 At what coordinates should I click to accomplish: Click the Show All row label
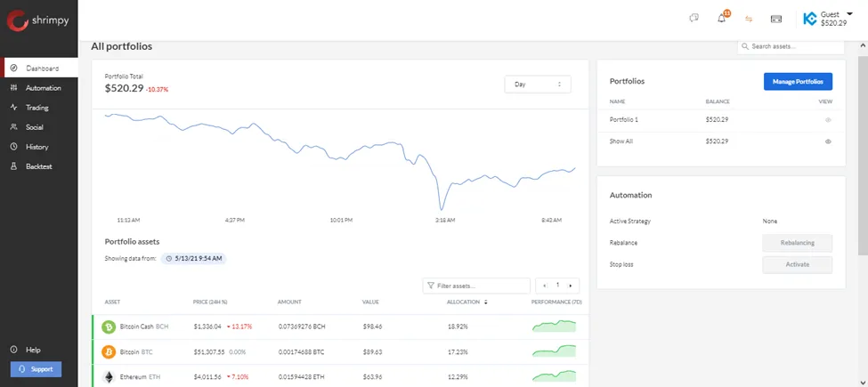pos(621,141)
